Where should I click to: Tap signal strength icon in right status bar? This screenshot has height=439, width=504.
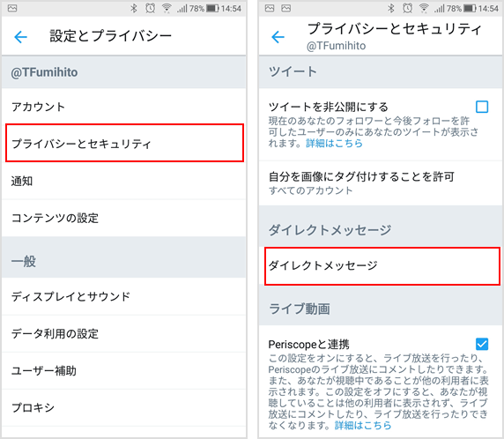tap(439, 8)
